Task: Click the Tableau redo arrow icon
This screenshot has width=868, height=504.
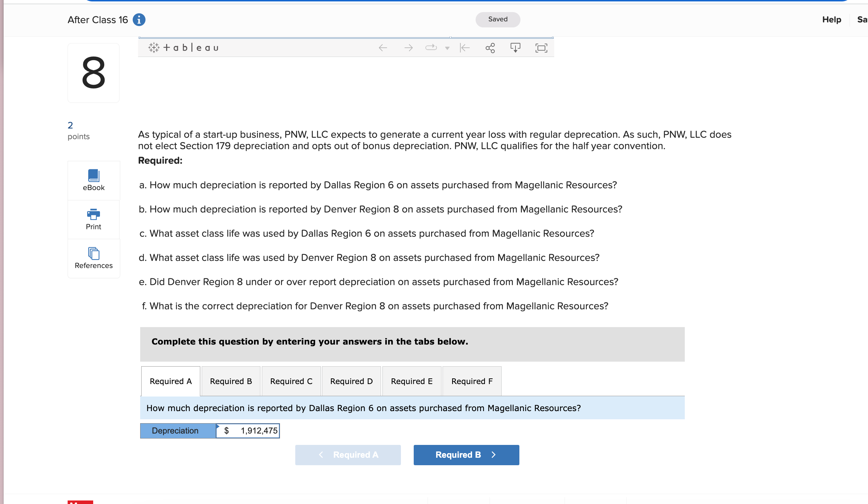Action: point(408,48)
